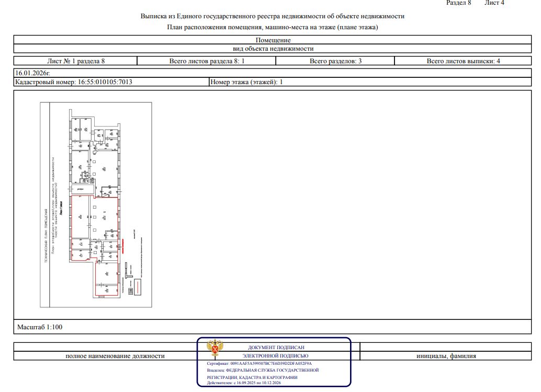Click 'вид объекта недвижимости' row
The width and height of the screenshot is (541, 392).
coord(273,49)
